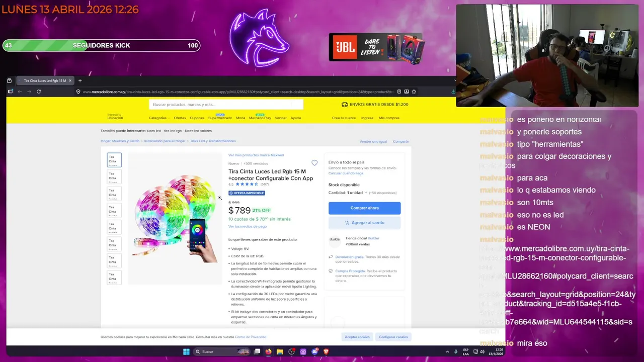Click the Comprar ahora button
The width and height of the screenshot is (644, 362).
pos(365,208)
